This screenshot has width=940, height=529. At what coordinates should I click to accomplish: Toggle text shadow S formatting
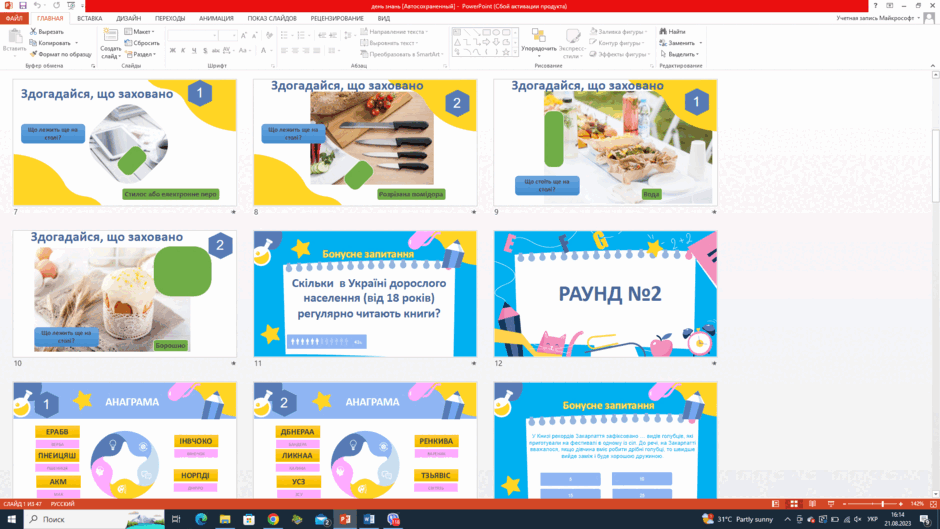(204, 50)
